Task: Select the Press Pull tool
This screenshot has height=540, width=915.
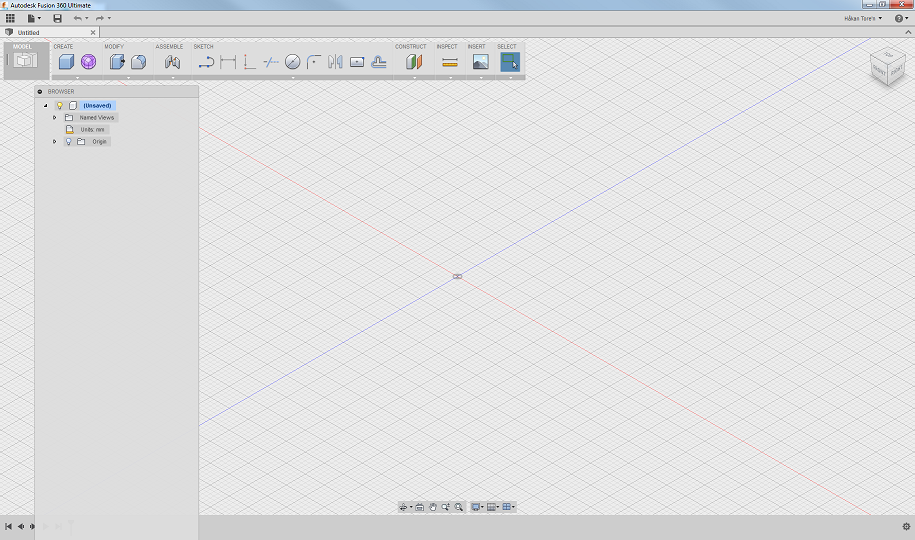Action: pyautogui.click(x=117, y=62)
